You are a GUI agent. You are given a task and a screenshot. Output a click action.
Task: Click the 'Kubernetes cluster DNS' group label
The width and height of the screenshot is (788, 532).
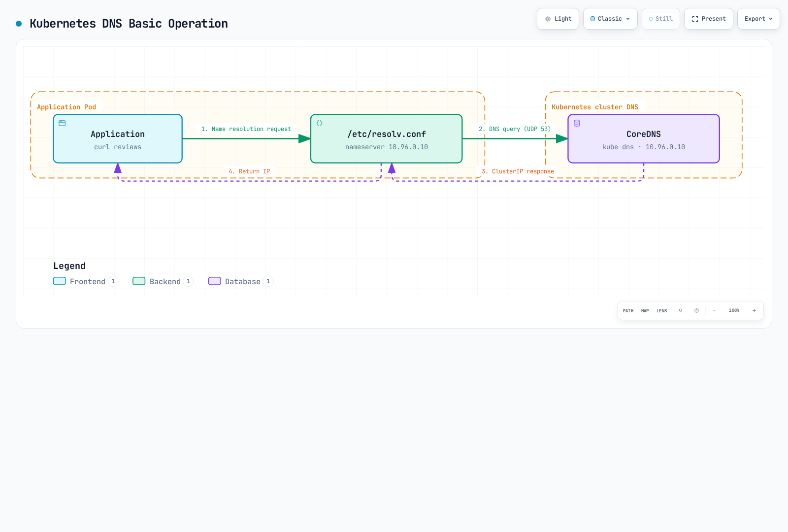point(595,107)
